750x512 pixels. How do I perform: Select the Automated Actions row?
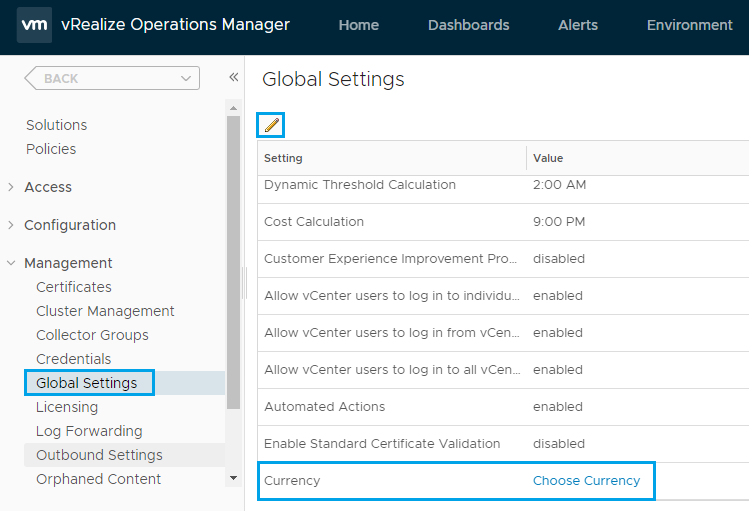point(324,407)
